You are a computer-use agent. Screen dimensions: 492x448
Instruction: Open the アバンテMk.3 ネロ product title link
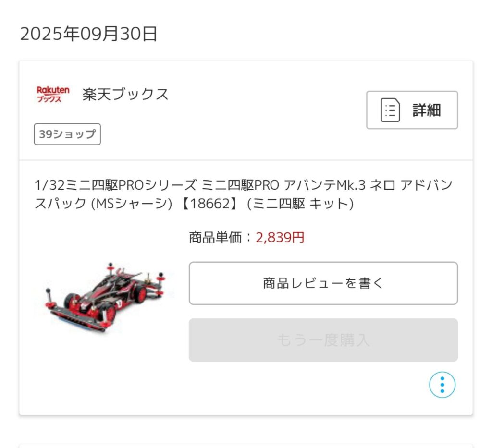[x=244, y=194]
